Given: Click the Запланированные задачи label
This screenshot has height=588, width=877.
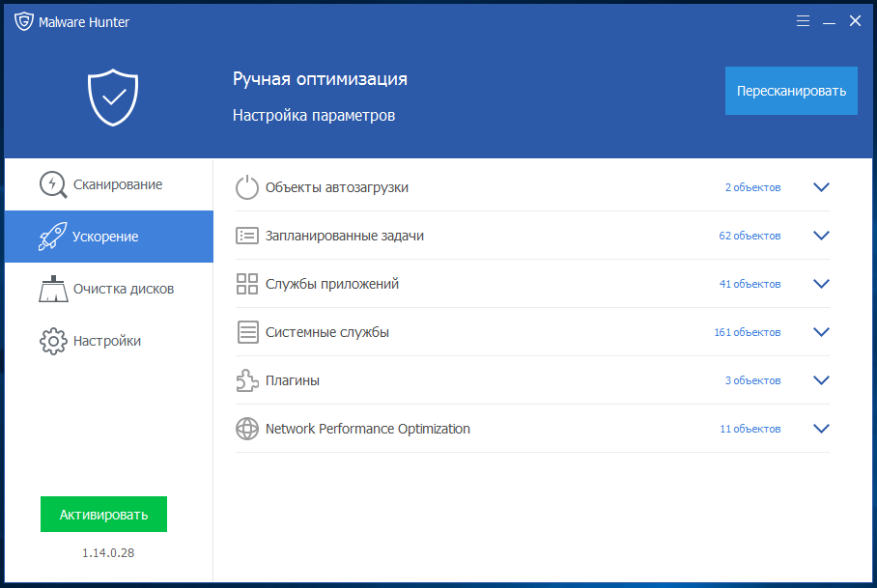Looking at the screenshot, I should point(345,236).
